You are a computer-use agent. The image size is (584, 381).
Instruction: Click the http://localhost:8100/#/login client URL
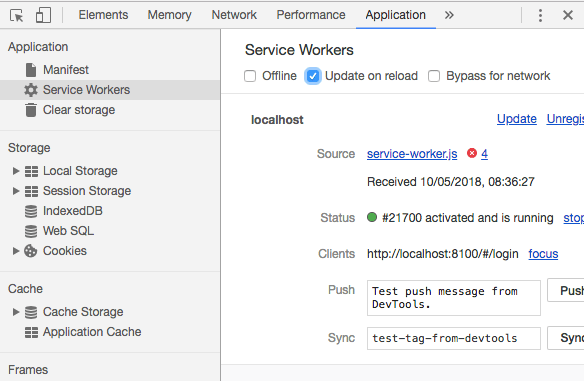442,254
